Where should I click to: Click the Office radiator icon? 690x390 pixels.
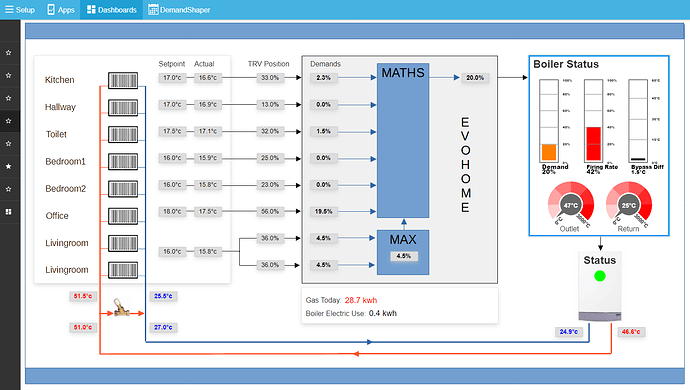[123, 216]
